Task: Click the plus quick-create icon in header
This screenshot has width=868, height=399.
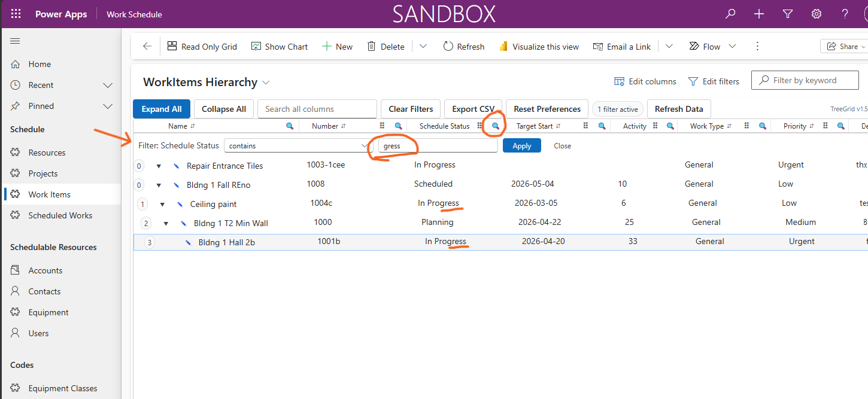Action: click(x=759, y=14)
